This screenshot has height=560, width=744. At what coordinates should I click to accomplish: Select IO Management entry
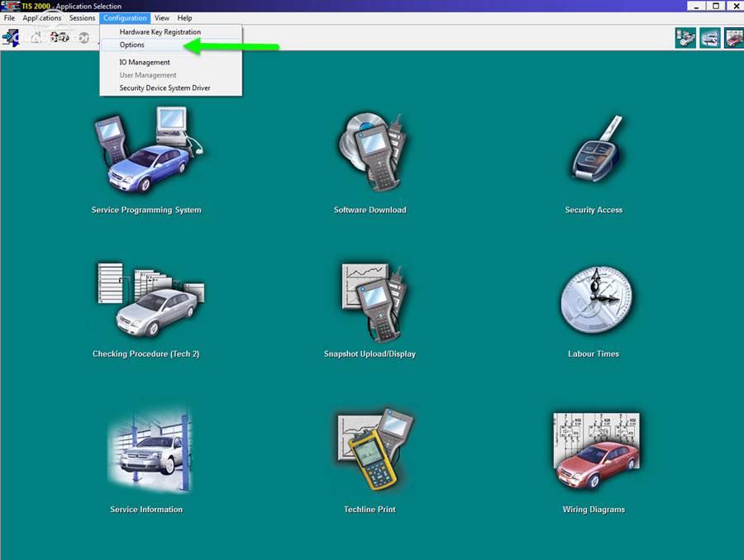(171, 62)
